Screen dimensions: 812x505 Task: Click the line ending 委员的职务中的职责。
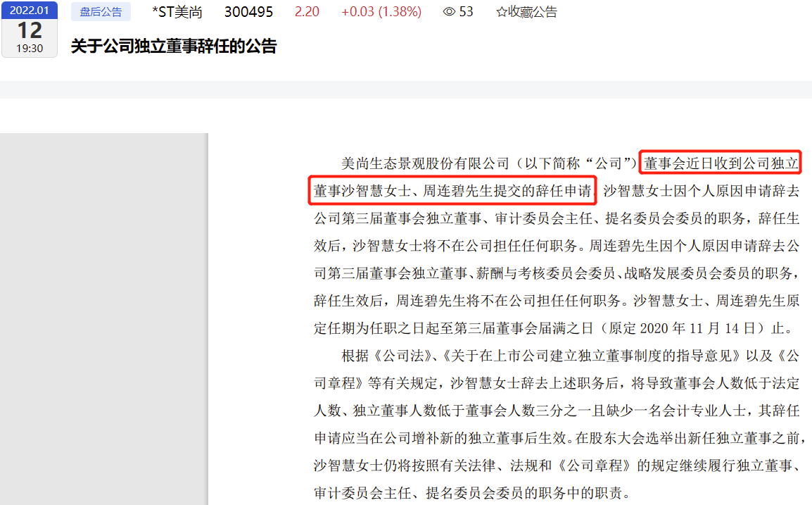(x=472, y=493)
